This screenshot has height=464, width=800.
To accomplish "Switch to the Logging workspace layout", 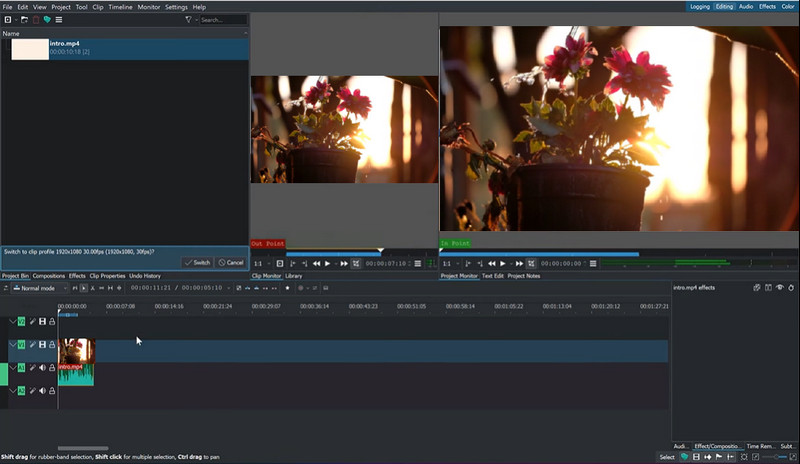I will 699,7.
